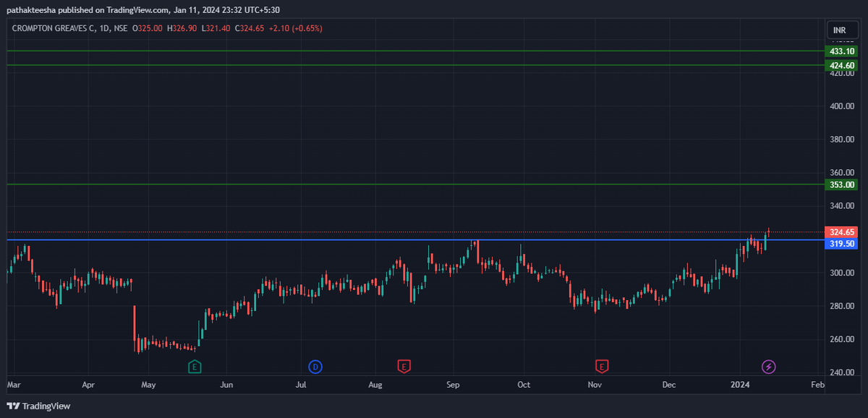
Task: Click the red earnings E marker near August
Action: coord(404,367)
